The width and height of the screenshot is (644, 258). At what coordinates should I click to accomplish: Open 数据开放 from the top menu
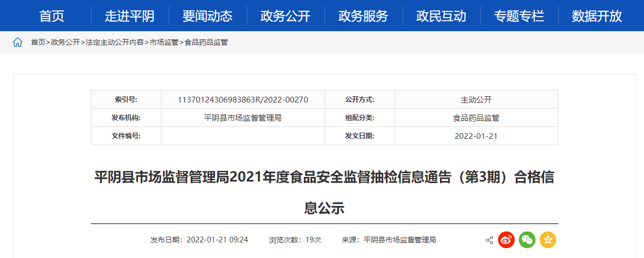click(x=597, y=16)
